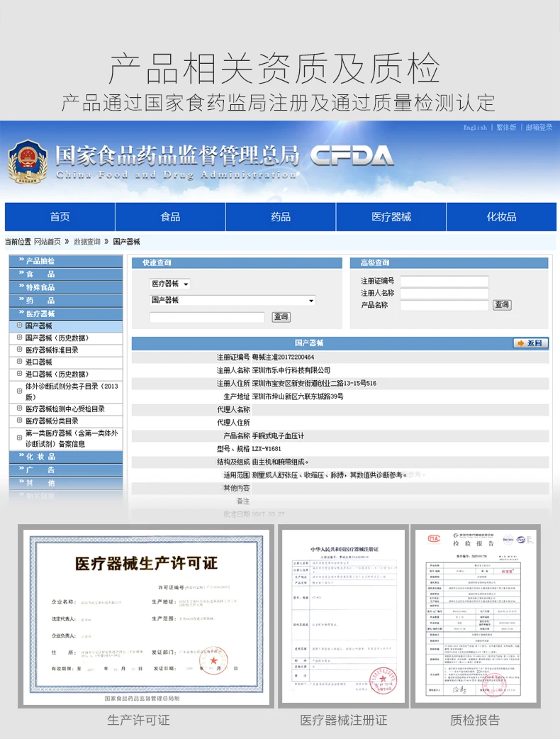Click the plus icon beside 进口器械

19,362
